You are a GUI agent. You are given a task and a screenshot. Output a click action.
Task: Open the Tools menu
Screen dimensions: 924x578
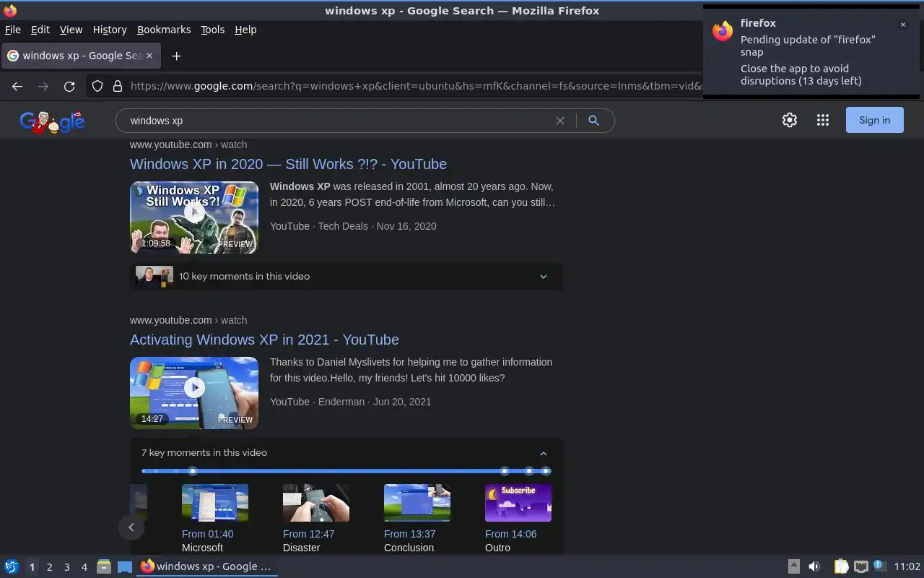point(212,30)
